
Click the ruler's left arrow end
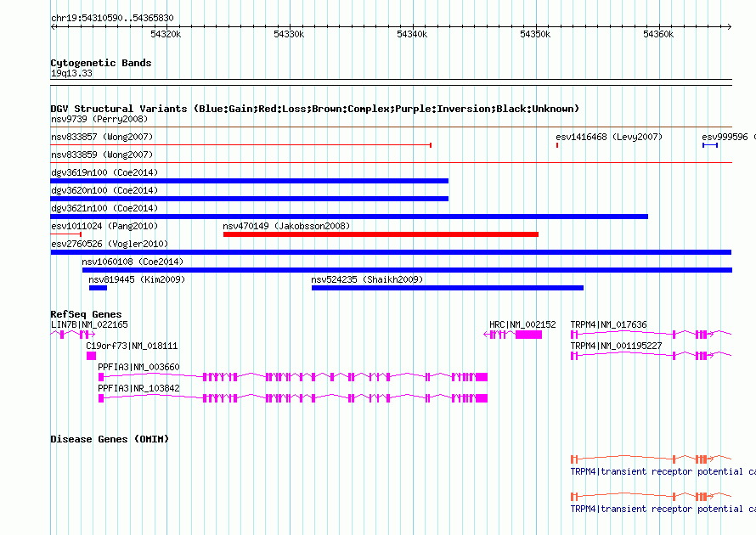(53, 27)
